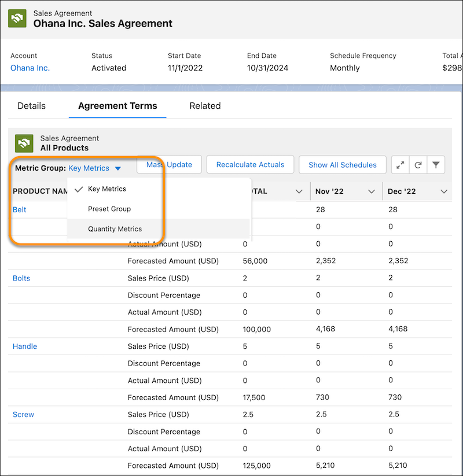Click Belt Forecasted Amount (USD) label
Screen dimensions: 463x476
(173, 261)
